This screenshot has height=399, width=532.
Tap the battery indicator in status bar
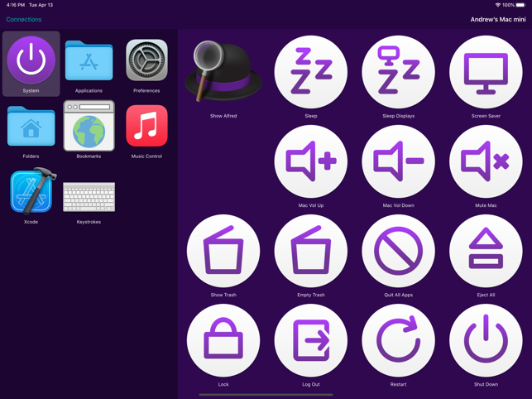520,5
